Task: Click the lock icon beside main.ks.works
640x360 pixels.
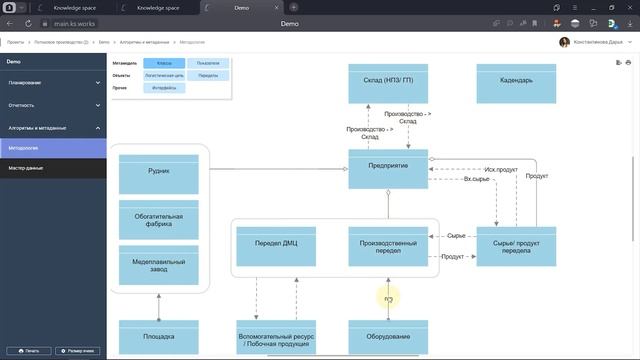Action: (45, 24)
